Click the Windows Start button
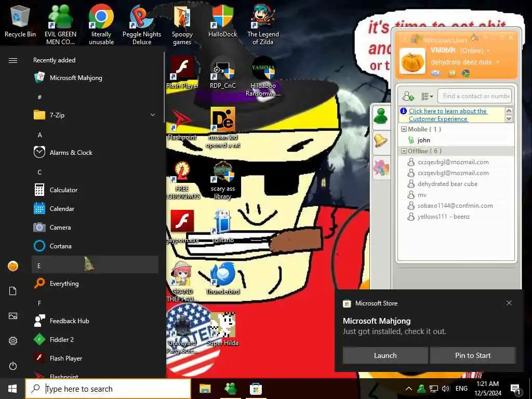 pos(12,389)
